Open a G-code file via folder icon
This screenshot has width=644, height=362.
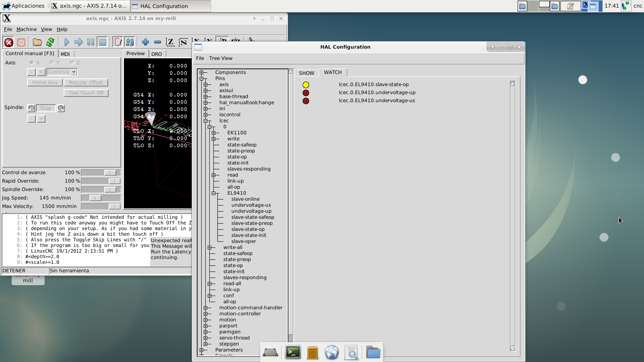37,42
